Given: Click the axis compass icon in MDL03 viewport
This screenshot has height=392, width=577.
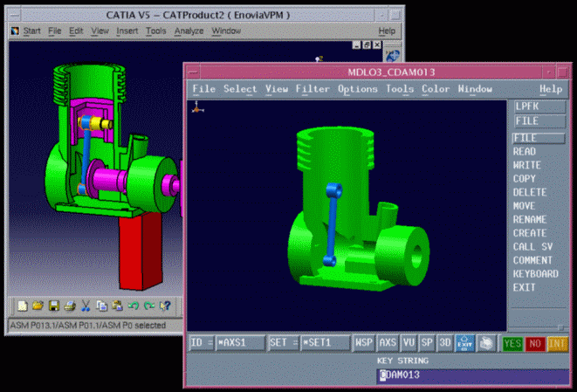Looking at the screenshot, I should point(197,107).
